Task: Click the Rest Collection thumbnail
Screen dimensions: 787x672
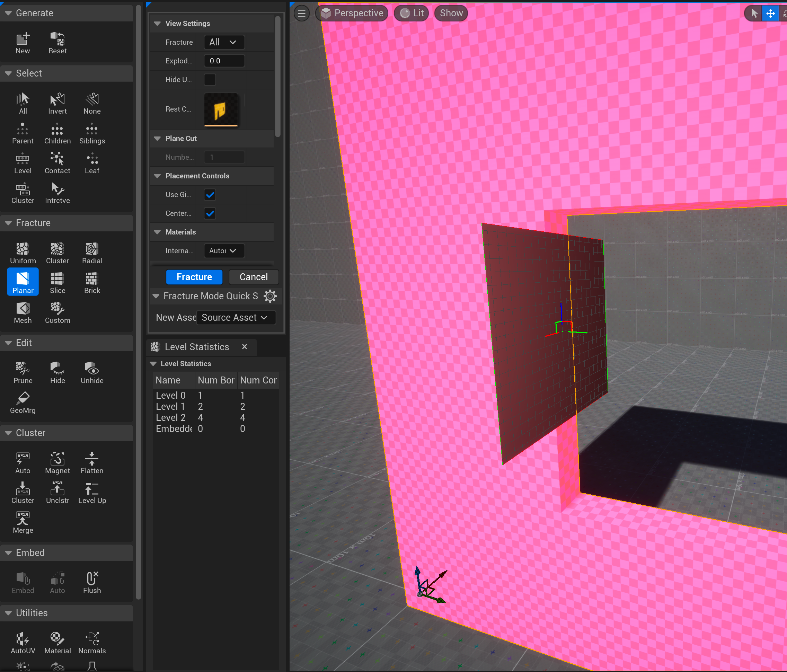Action: point(221,109)
